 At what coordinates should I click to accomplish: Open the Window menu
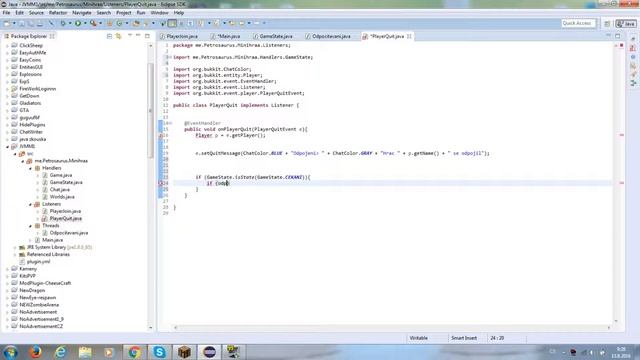tap(159, 13)
